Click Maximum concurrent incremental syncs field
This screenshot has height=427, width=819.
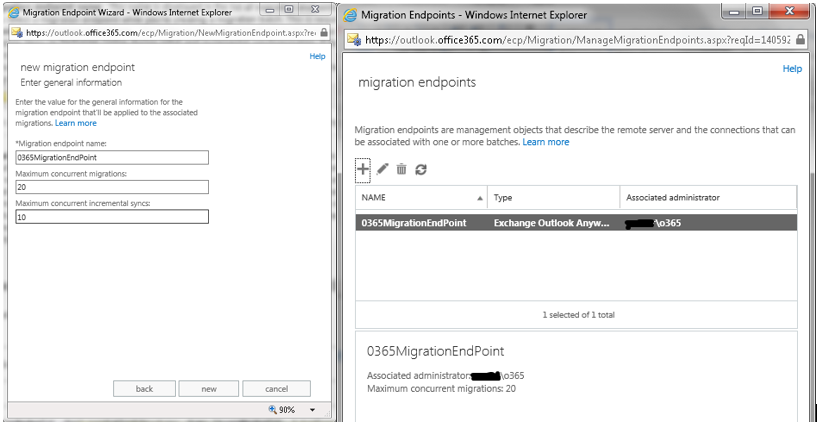112,217
